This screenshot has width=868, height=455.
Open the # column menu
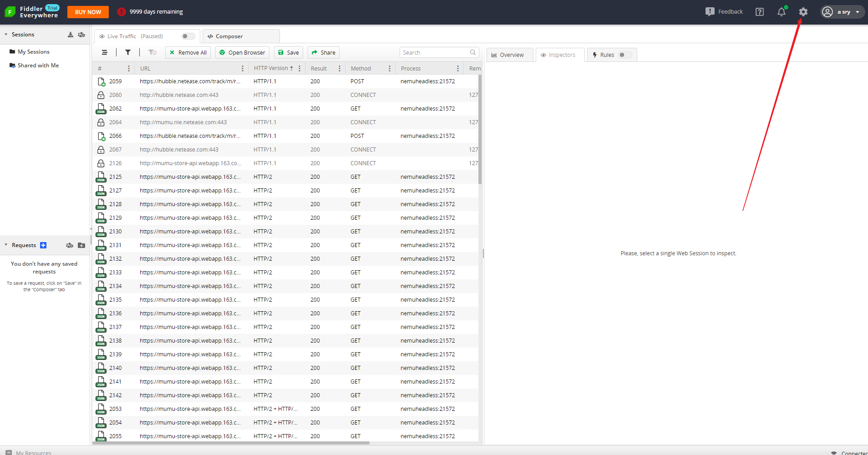(x=129, y=69)
